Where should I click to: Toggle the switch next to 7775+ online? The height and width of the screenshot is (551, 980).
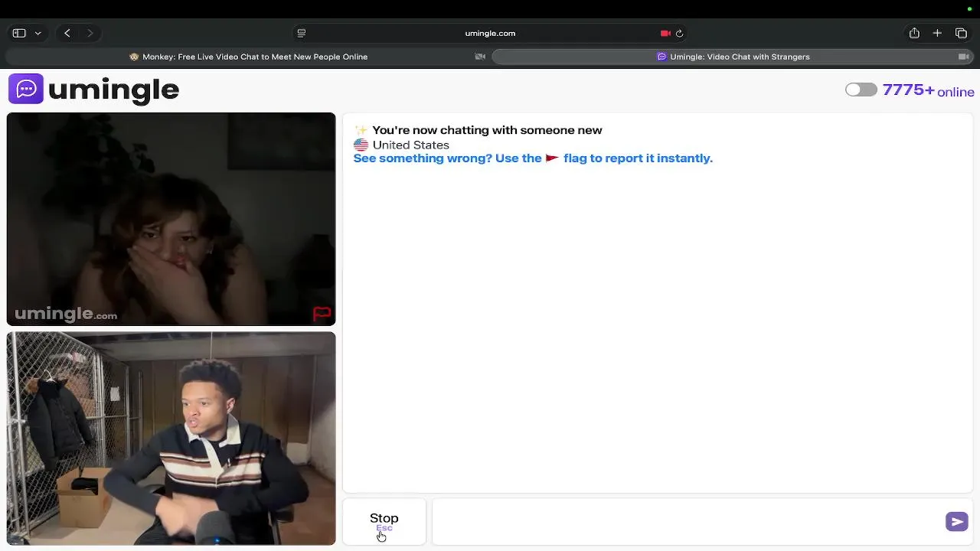coord(861,90)
